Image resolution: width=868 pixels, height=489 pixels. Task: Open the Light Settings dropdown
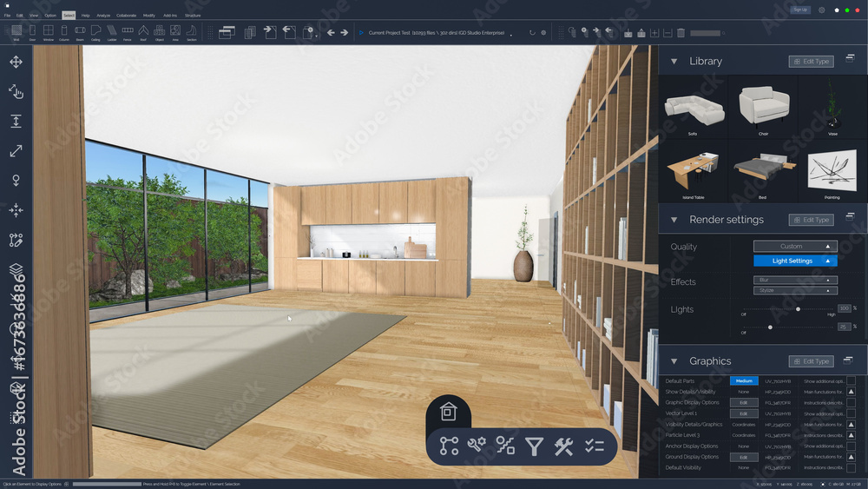(x=795, y=261)
